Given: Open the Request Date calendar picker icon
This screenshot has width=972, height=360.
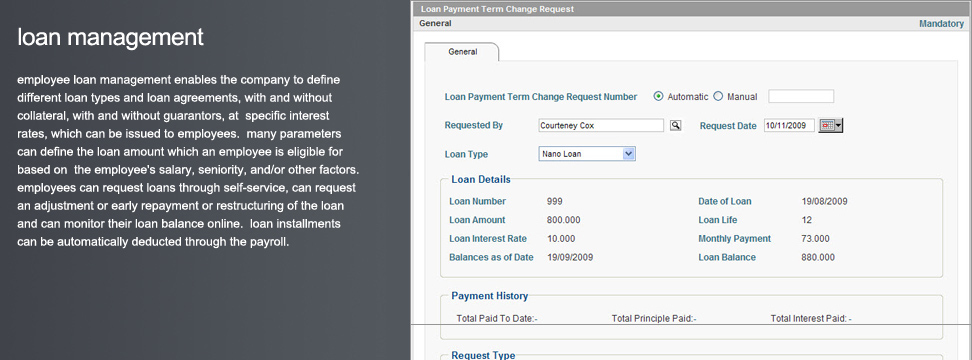Looking at the screenshot, I should pos(827,125).
